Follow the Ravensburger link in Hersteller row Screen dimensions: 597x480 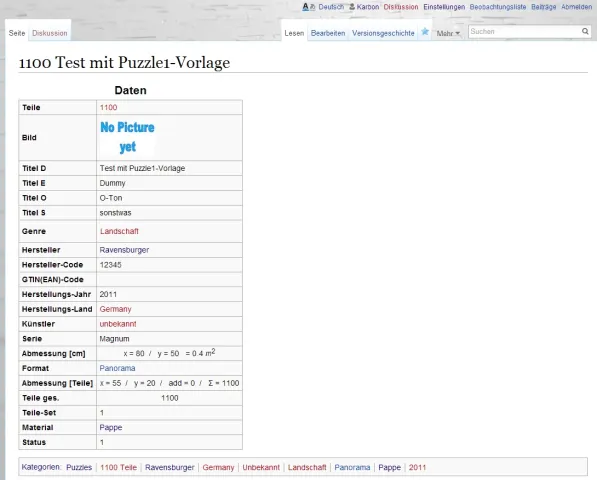point(124,250)
